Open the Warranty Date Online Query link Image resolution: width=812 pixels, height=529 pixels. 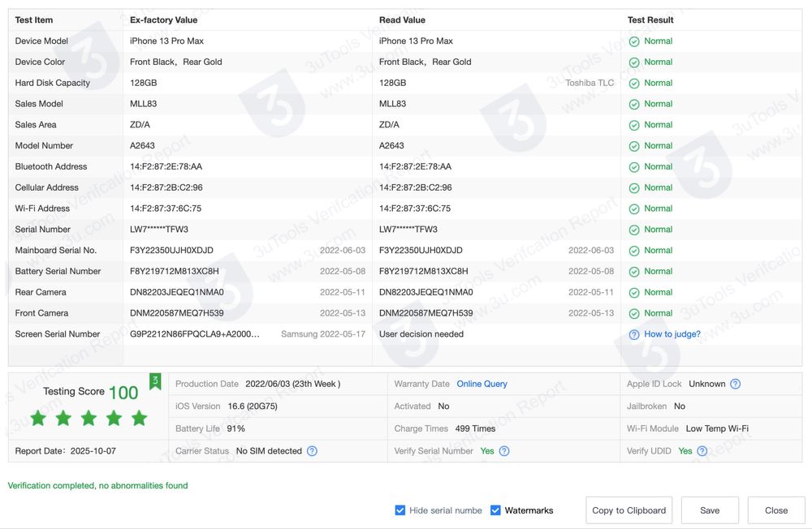pos(482,384)
